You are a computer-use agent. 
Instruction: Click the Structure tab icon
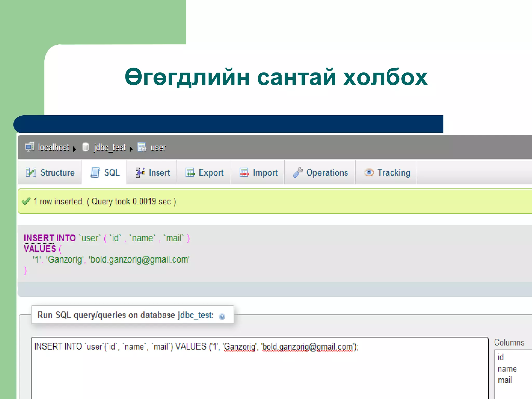31,172
